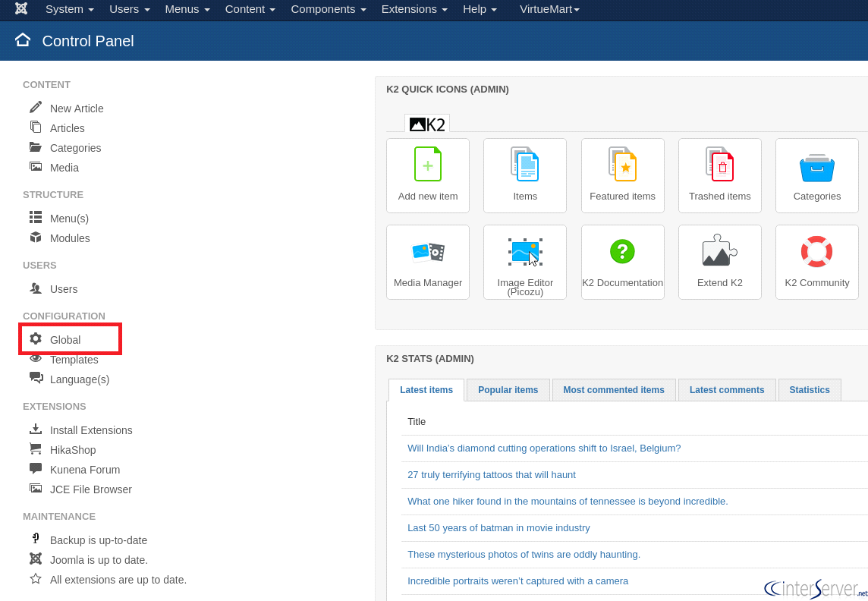The height and width of the screenshot is (601, 868).
Task: Select the Latest items tab
Action: tap(426, 389)
